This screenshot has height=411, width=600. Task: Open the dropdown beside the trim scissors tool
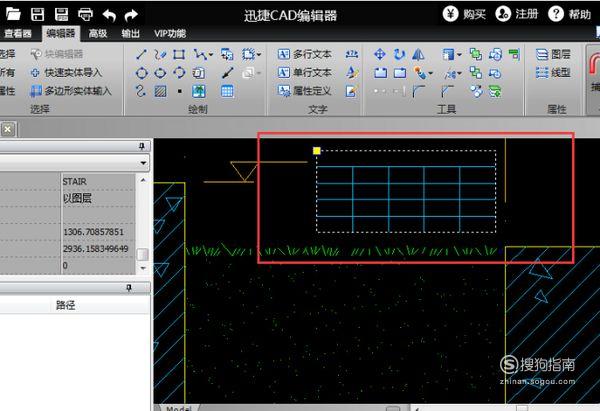click(x=459, y=73)
